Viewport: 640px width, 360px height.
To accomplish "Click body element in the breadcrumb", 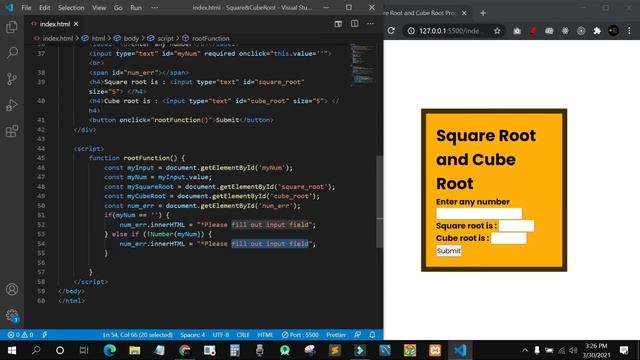I will click(x=131, y=38).
